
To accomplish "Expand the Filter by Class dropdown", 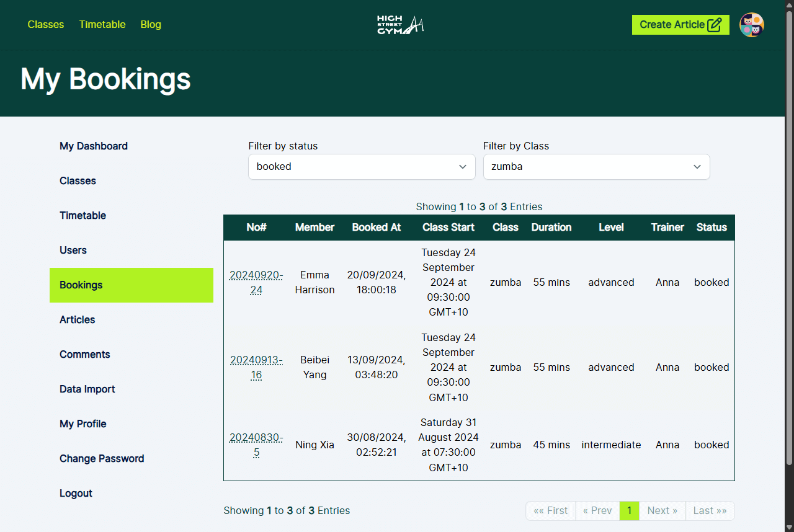I will coord(596,167).
